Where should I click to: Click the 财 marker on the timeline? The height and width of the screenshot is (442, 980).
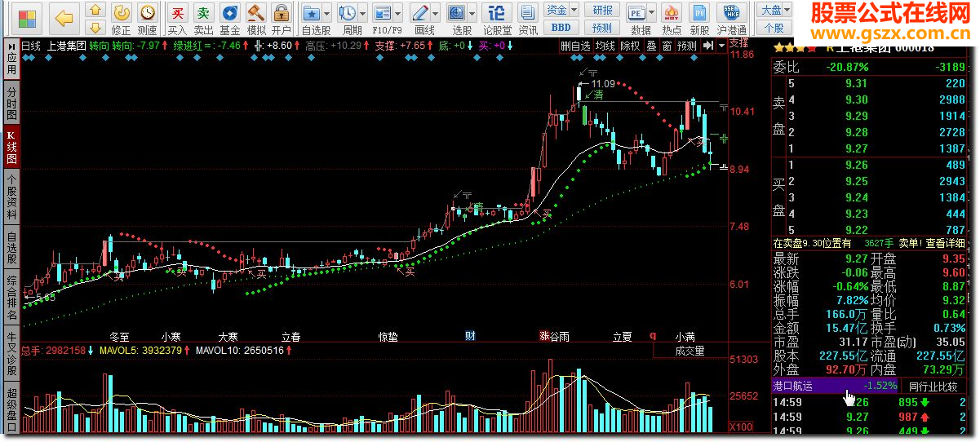coord(470,335)
